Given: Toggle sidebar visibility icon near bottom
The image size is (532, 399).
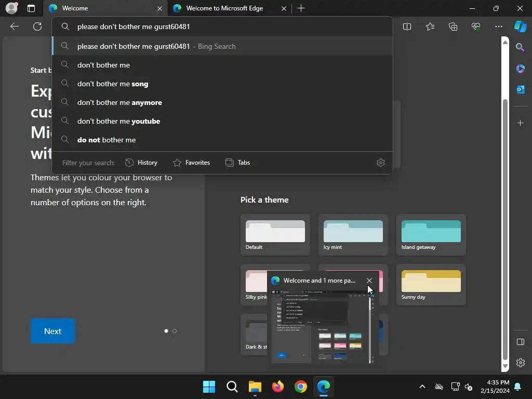Looking at the screenshot, I should [x=521, y=342].
